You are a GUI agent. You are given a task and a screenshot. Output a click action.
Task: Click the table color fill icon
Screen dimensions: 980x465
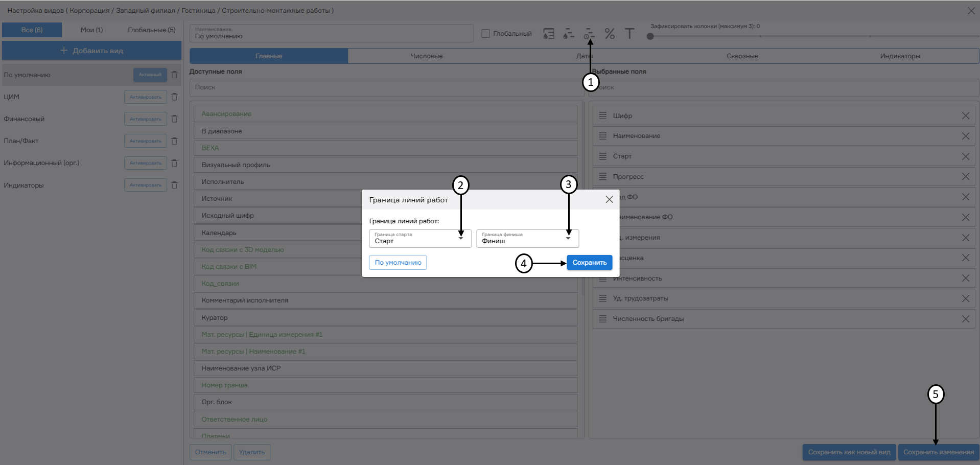coord(548,34)
